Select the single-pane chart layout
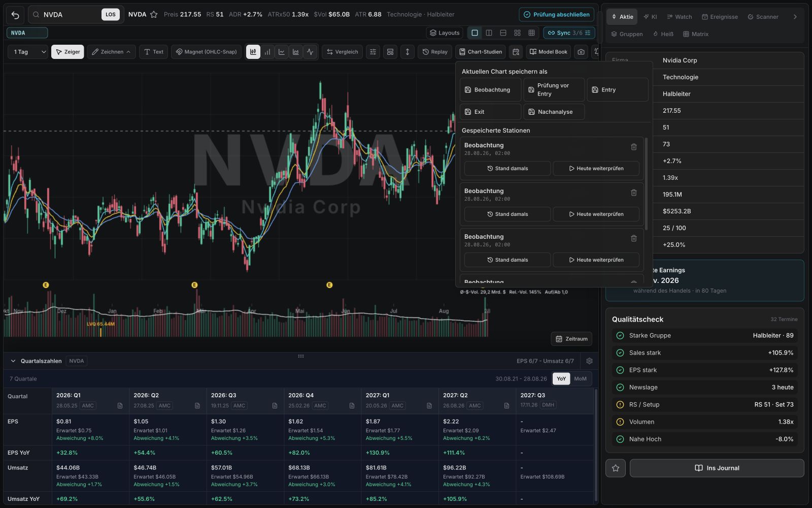This screenshot has height=508, width=812. [x=475, y=33]
